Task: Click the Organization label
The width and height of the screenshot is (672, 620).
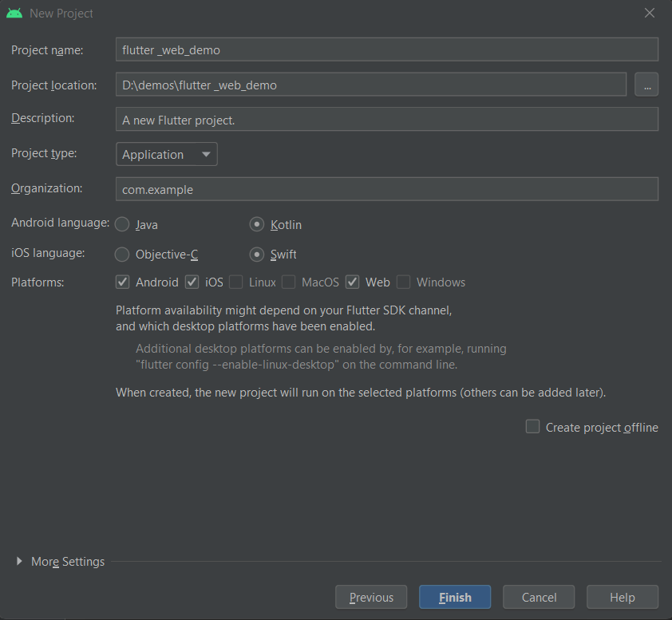Action: click(47, 188)
